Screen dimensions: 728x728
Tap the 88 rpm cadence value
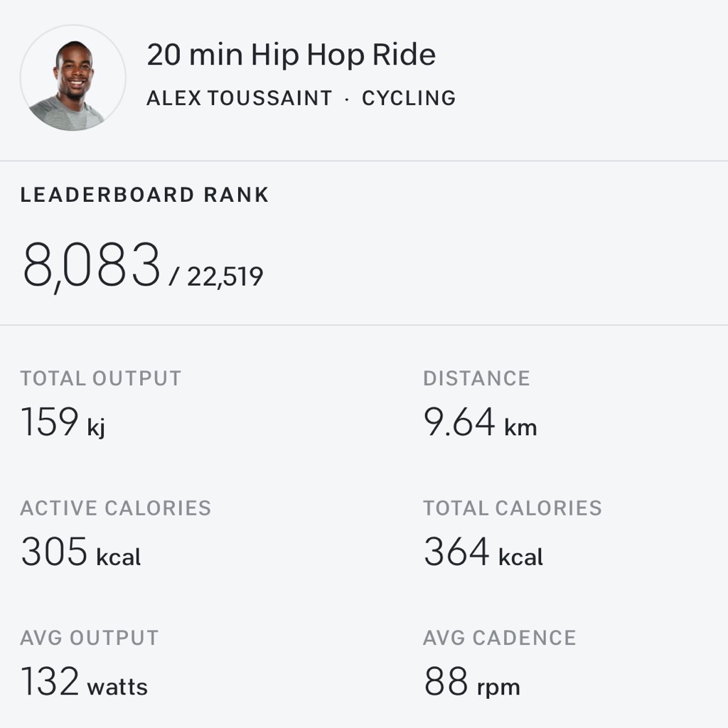(472, 682)
